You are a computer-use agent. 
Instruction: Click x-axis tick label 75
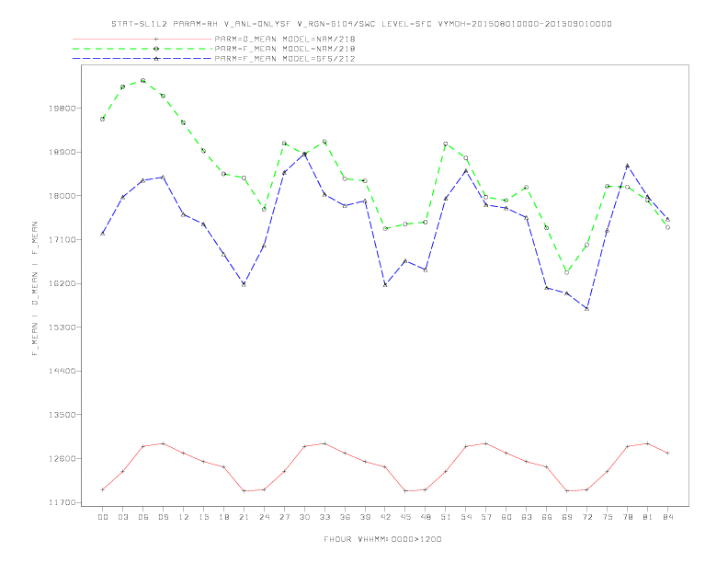click(608, 517)
